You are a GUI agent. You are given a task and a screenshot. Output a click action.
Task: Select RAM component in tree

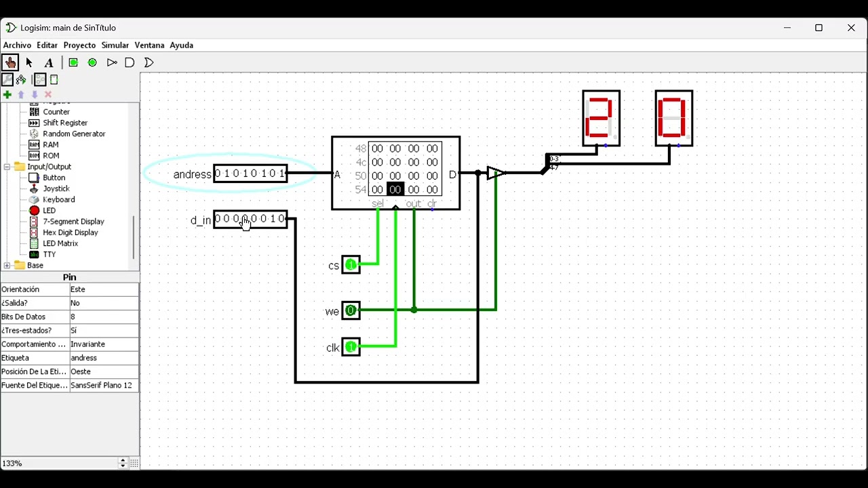(50, 144)
